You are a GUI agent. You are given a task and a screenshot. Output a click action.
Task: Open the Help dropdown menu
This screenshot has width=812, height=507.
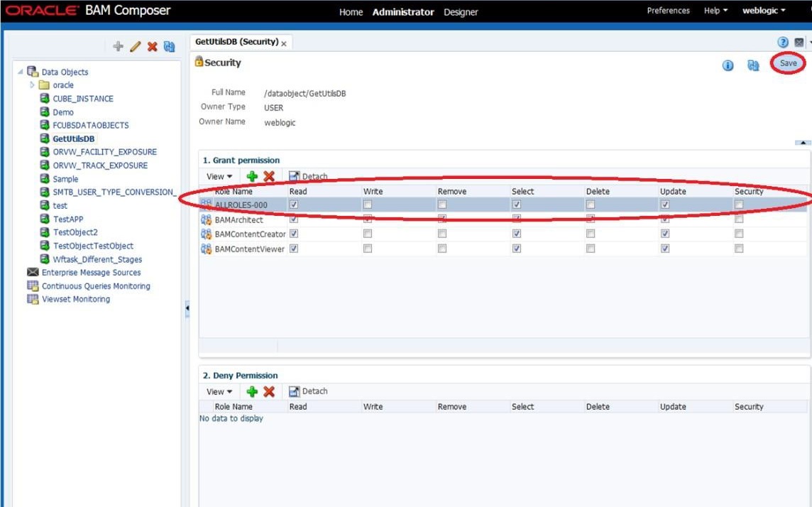click(x=715, y=11)
